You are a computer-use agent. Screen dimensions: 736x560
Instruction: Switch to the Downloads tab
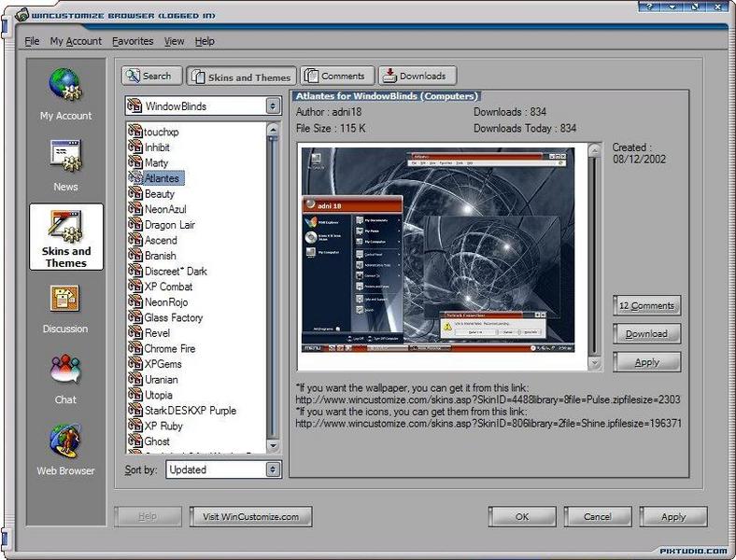418,76
